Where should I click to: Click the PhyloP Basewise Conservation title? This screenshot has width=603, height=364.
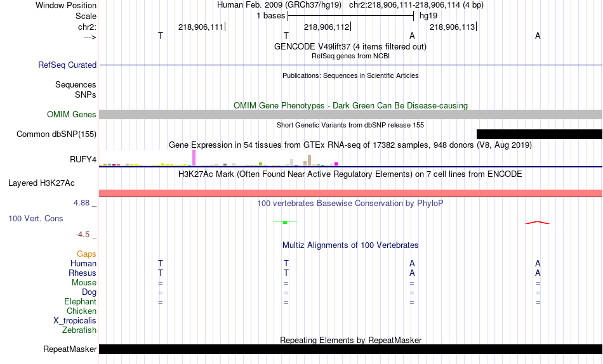pos(350,204)
